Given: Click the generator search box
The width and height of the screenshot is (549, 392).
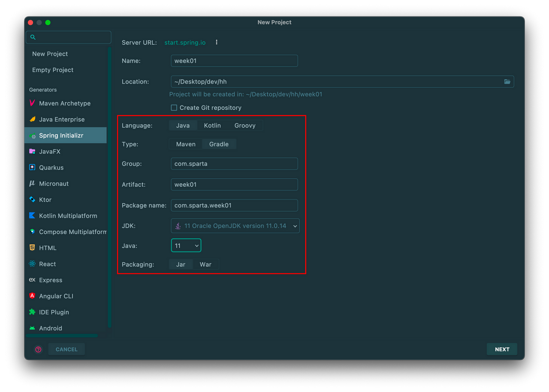Looking at the screenshot, I should click(x=69, y=37).
